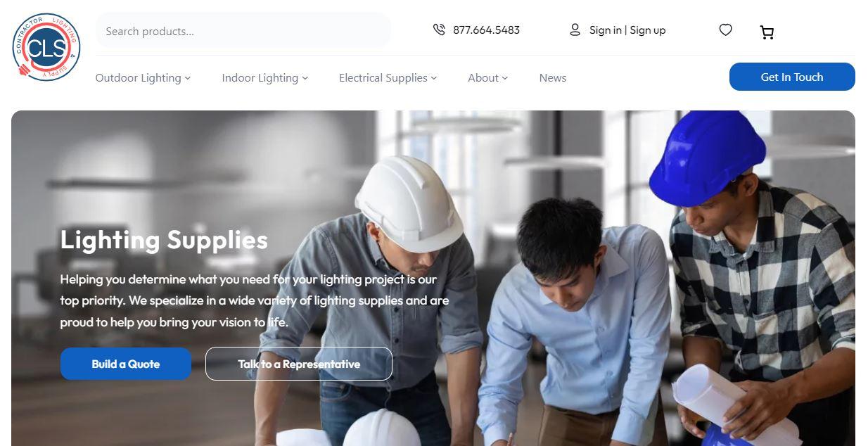Open the shopping cart icon
Image resolution: width=868 pixels, height=446 pixels.
click(x=767, y=32)
